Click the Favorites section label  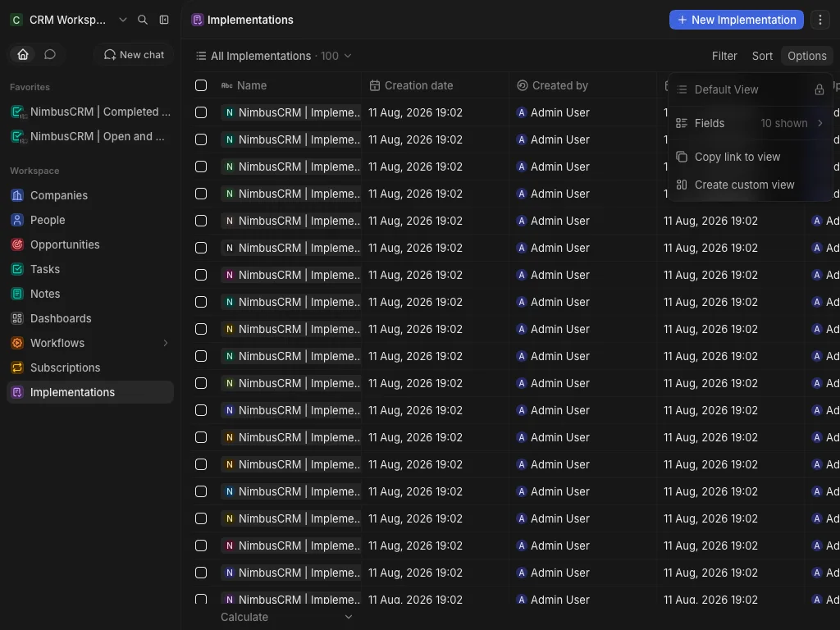pyautogui.click(x=30, y=87)
